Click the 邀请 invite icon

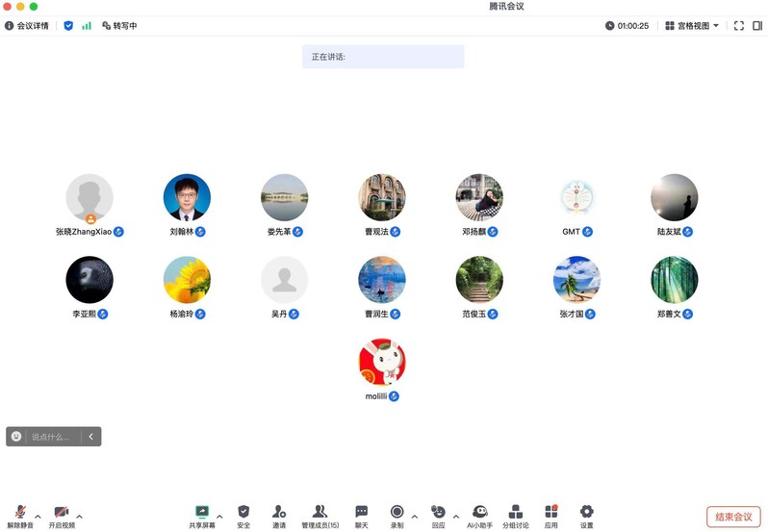tap(279, 515)
